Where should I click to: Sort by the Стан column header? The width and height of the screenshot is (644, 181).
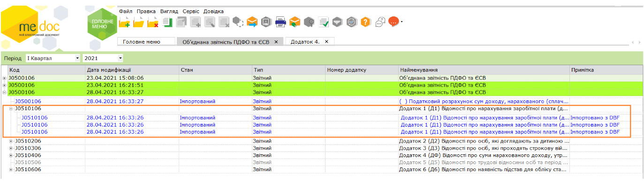click(215, 70)
